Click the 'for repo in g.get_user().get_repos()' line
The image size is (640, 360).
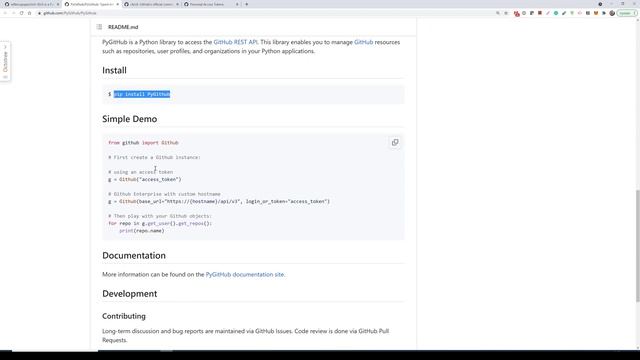(160, 223)
